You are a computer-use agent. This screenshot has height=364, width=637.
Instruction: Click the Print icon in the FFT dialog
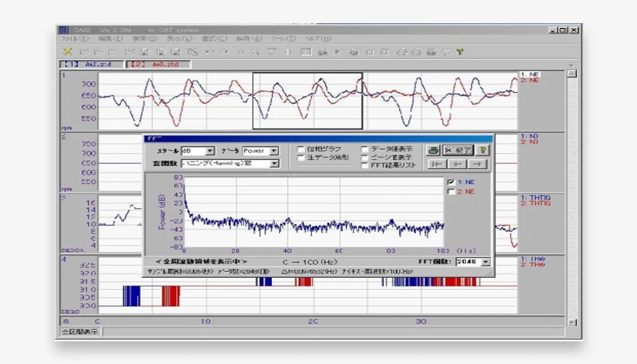(x=432, y=150)
